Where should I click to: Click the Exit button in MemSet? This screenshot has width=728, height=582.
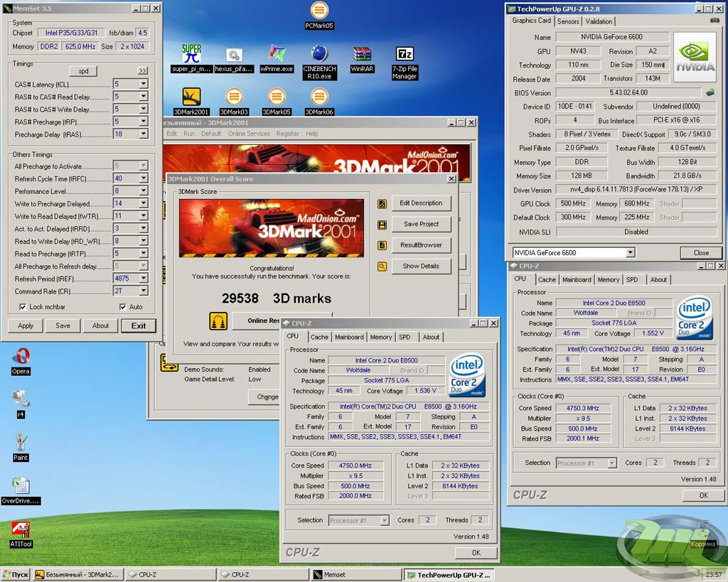point(139,325)
